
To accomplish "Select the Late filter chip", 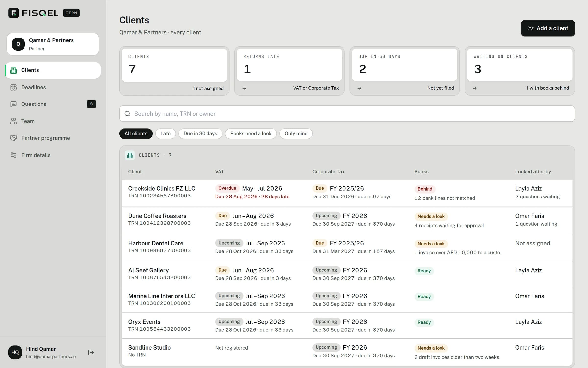I will 166,134.
